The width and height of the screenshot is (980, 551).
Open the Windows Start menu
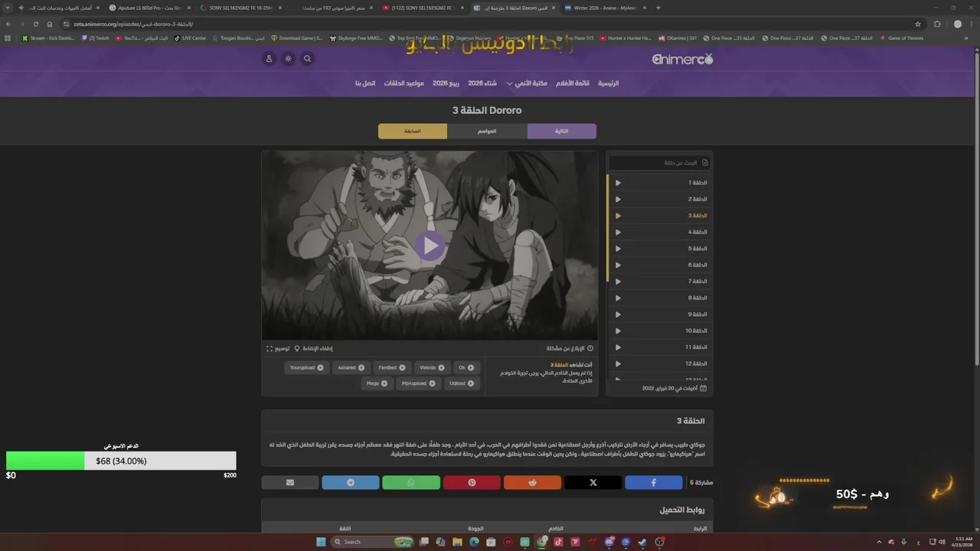pyautogui.click(x=322, y=542)
